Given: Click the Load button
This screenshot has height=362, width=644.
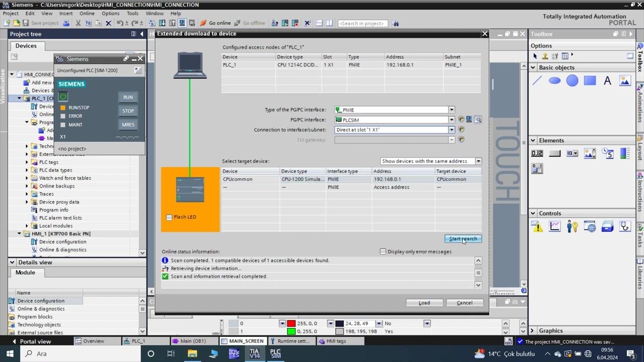Looking at the screenshot, I should (x=424, y=303).
